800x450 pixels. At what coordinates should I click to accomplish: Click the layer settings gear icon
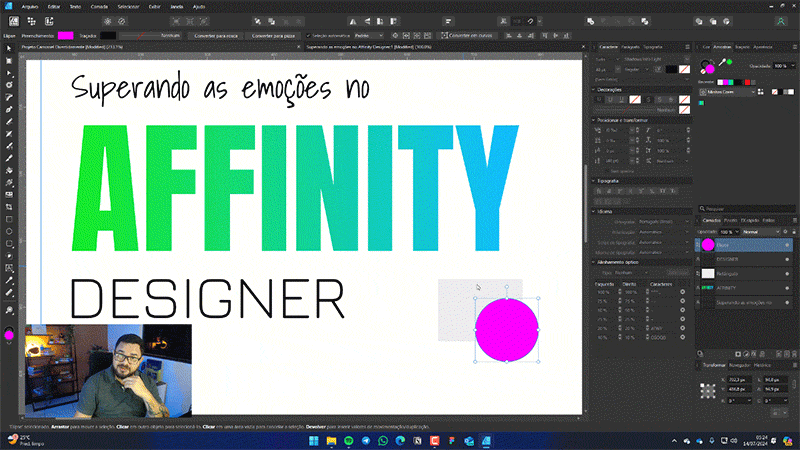point(785,232)
